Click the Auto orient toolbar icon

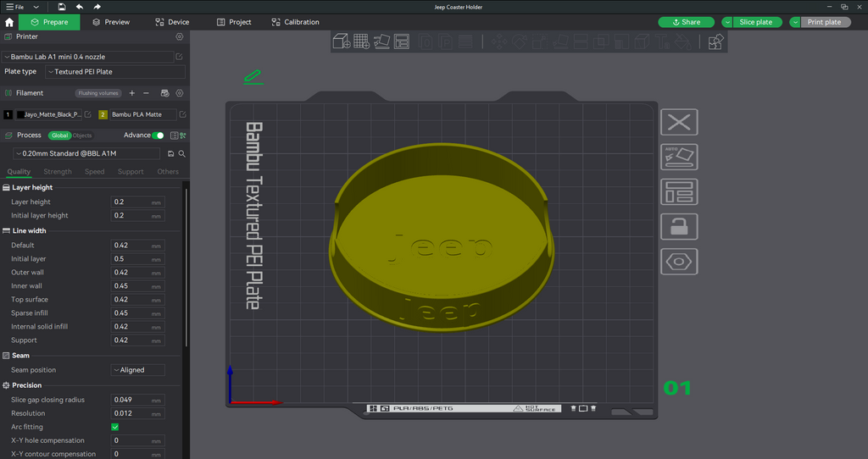click(x=381, y=41)
